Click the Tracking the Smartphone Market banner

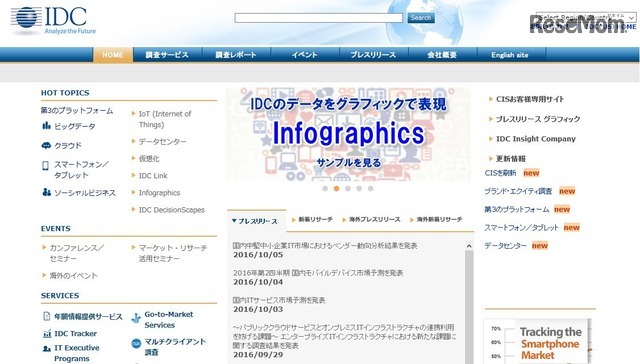pyautogui.click(x=538, y=342)
